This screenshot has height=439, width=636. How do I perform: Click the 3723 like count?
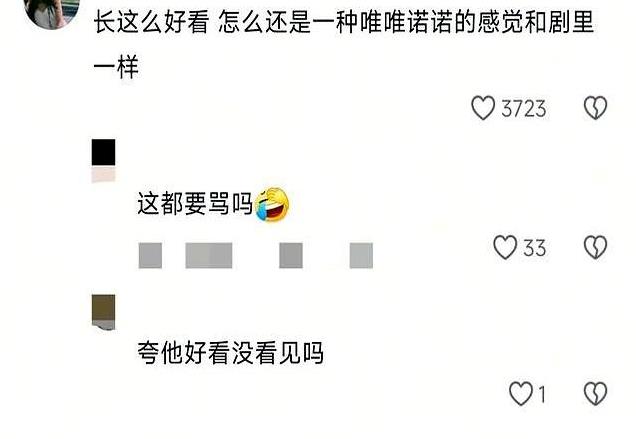click(524, 109)
